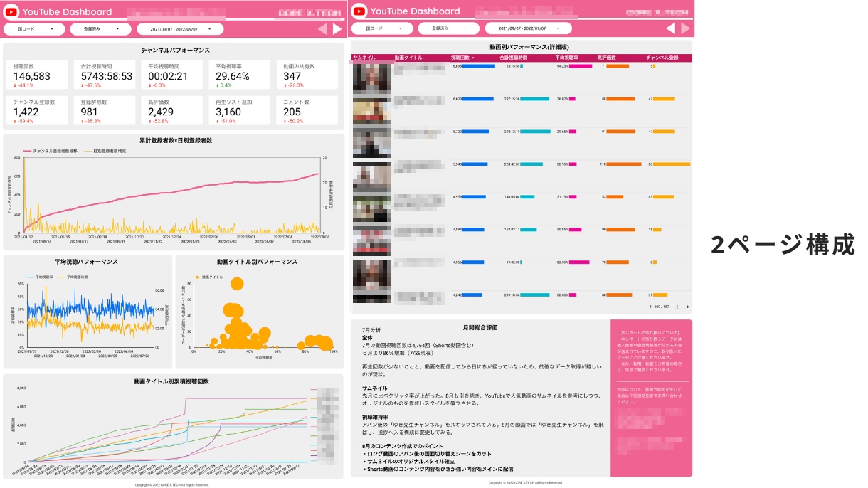
Task: Click the magenta 94.23% average view rate bar
Action: (581, 66)
